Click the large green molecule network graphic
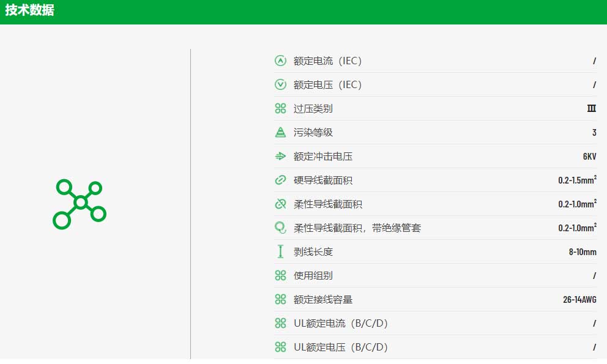 coord(80,204)
